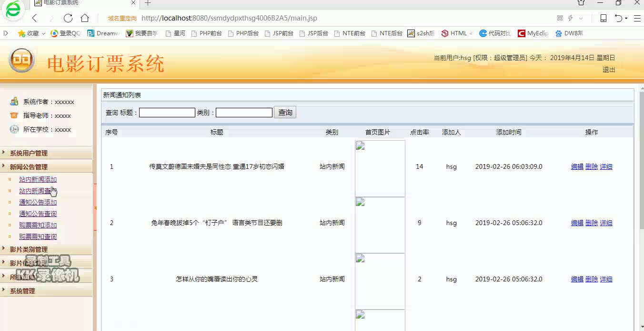Screen dimensions: 644x331
Task: Open JSP前台 bookmark
Action: (279, 33)
